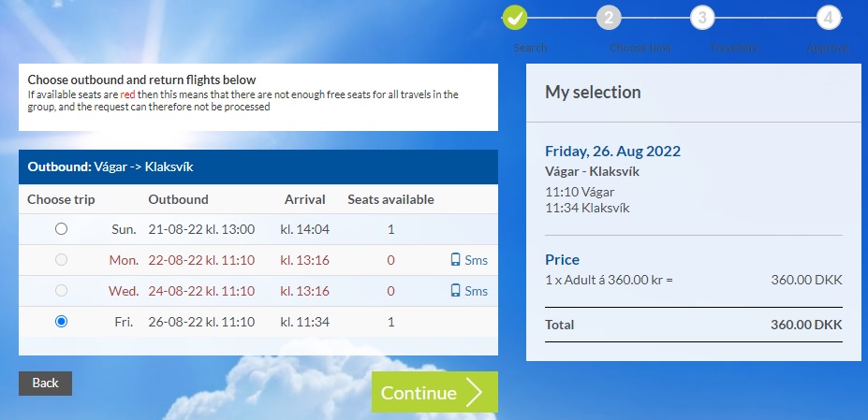Image resolution: width=868 pixels, height=420 pixels.
Task: Click the Sms phone icon for Monday flight
Action: tap(455, 260)
